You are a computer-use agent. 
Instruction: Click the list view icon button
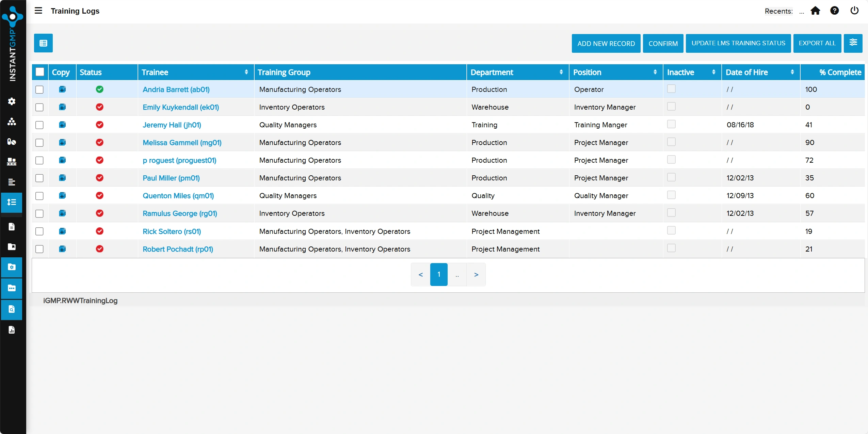[43, 43]
